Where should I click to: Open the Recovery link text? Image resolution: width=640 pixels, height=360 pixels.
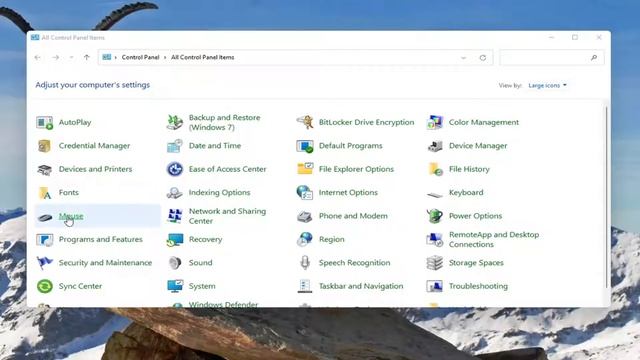tap(205, 240)
